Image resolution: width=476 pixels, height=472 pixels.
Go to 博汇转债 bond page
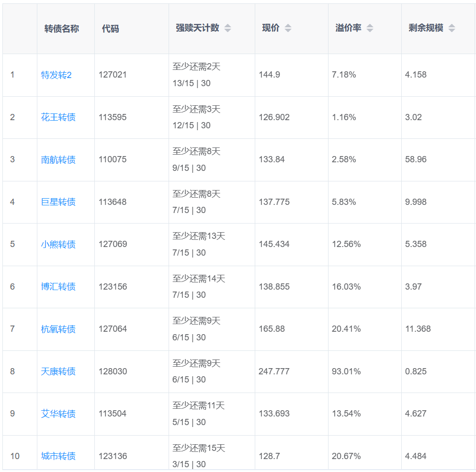tap(58, 287)
